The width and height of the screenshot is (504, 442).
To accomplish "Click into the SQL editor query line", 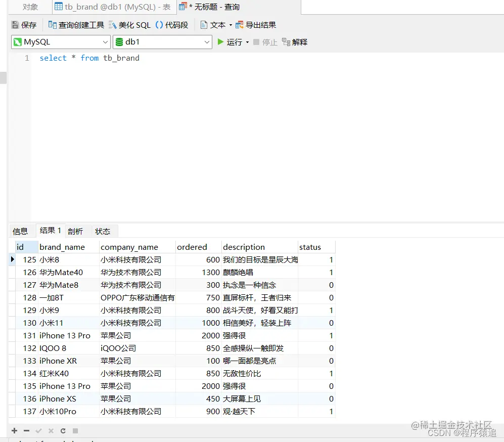I will click(89, 58).
